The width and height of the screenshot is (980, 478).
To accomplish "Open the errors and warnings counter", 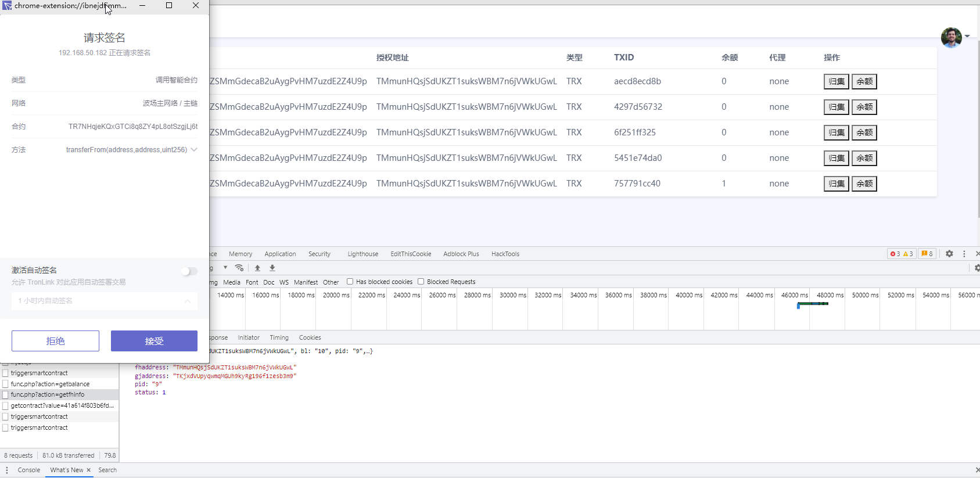I will pyautogui.click(x=902, y=254).
